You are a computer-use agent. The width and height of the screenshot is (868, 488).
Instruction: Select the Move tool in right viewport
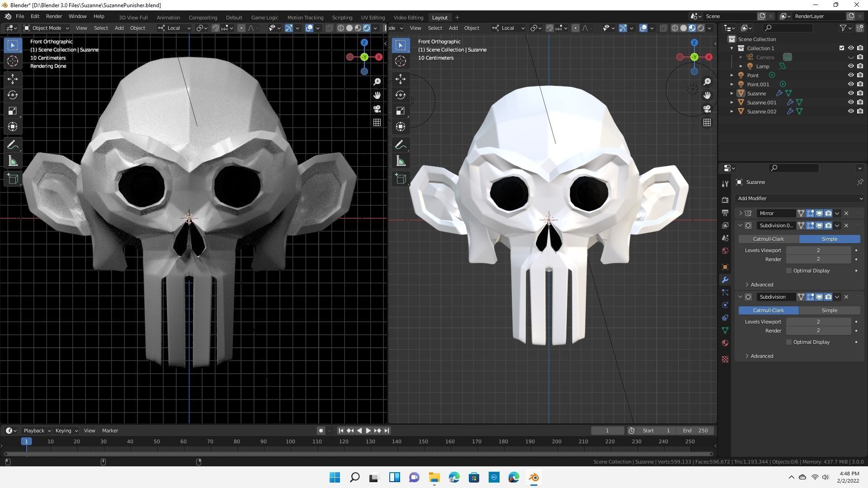click(x=401, y=79)
